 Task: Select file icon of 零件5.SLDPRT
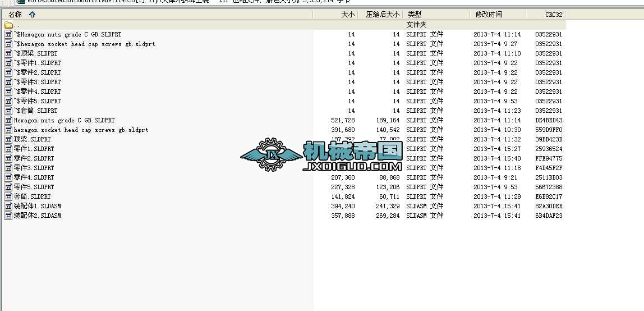tap(8, 187)
